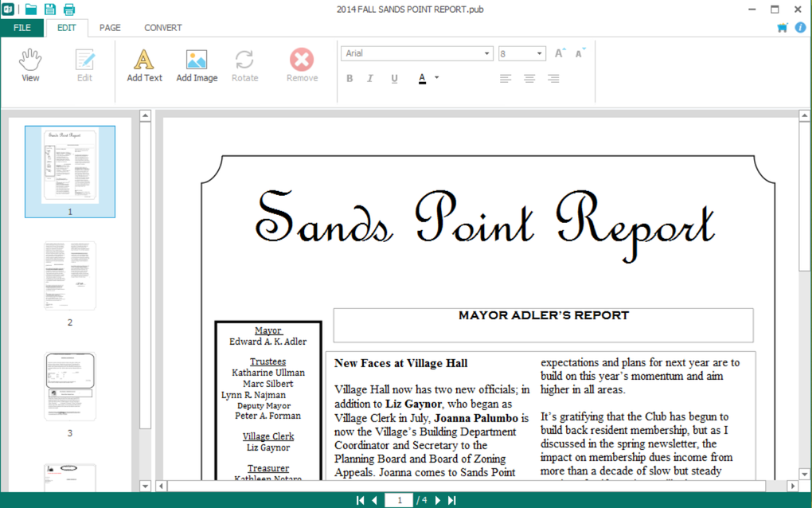Screen dimensions: 812x508
Task: Toggle underline formatting
Action: (x=394, y=78)
